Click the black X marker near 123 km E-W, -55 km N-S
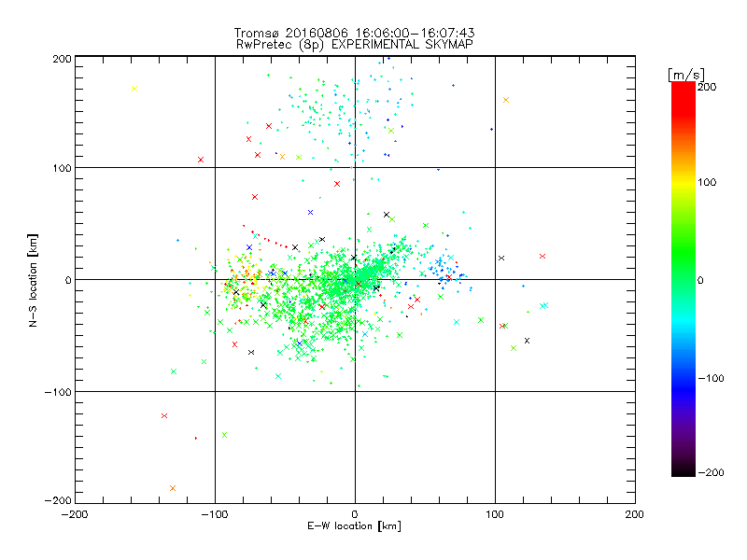The width and height of the screenshot is (747, 560). point(527,341)
